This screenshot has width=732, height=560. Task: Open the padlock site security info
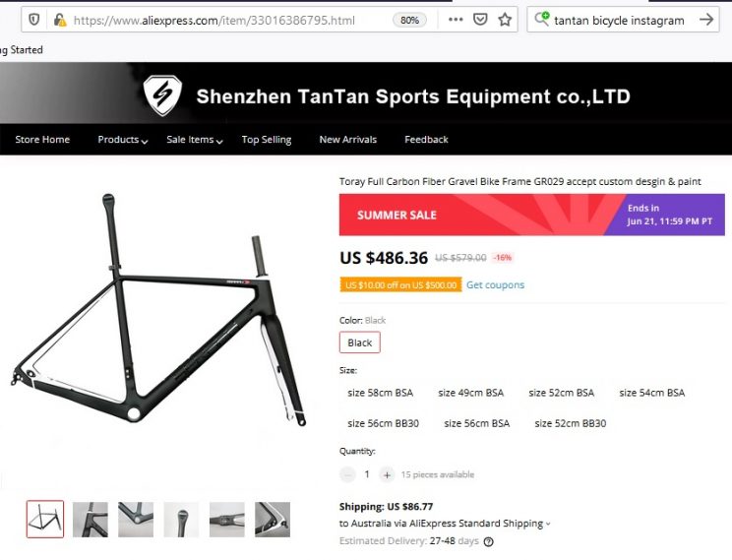click(60, 20)
